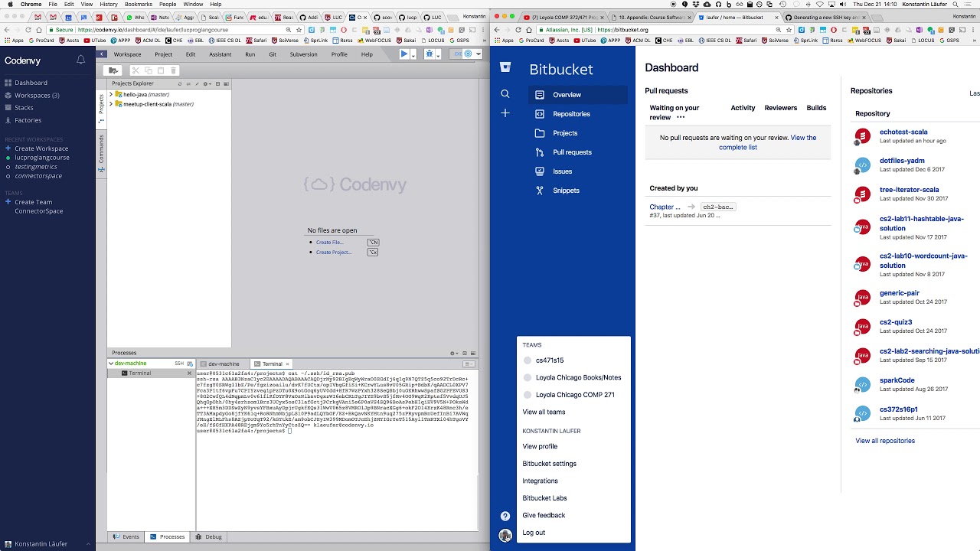980x551 pixels.
Task: Open the Assistant menu in Codenvy
Action: (x=220, y=54)
